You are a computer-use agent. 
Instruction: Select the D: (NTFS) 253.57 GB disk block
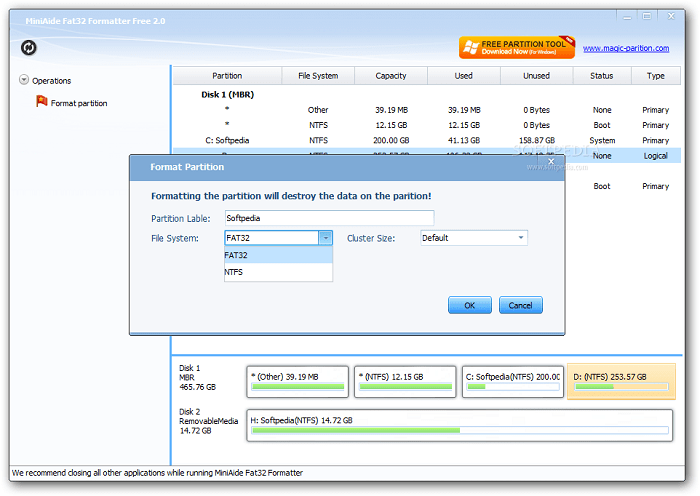[x=621, y=381]
